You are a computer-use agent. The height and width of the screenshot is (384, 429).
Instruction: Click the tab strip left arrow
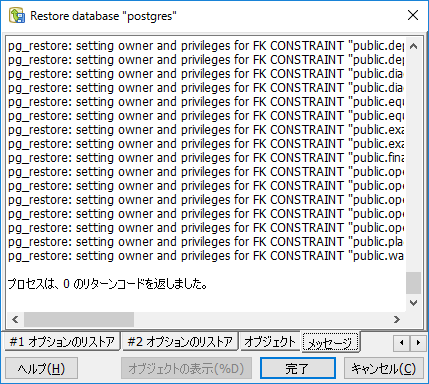point(402,343)
